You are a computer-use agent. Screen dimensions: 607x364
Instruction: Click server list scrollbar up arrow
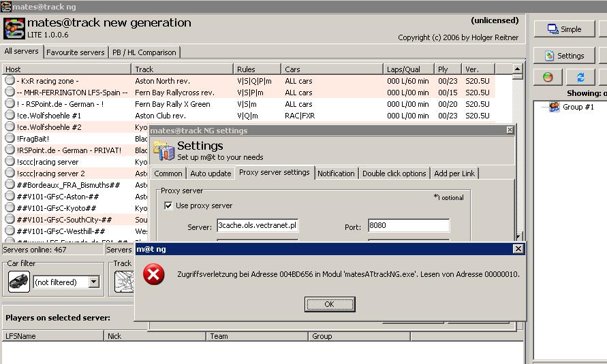[x=517, y=69]
